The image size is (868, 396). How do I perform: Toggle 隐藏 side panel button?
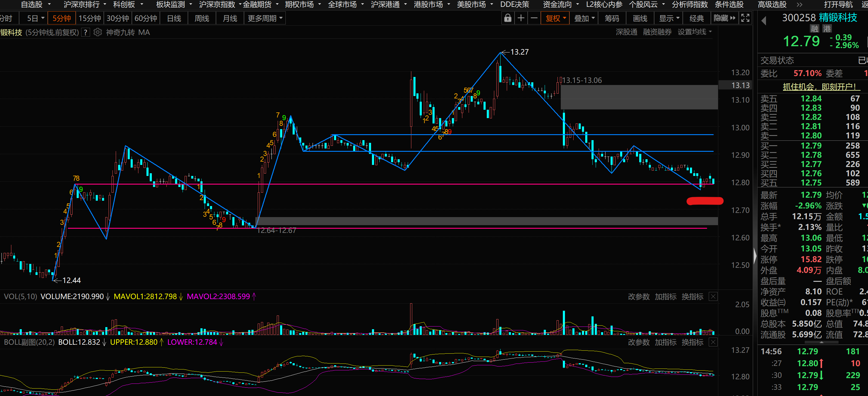tap(724, 18)
